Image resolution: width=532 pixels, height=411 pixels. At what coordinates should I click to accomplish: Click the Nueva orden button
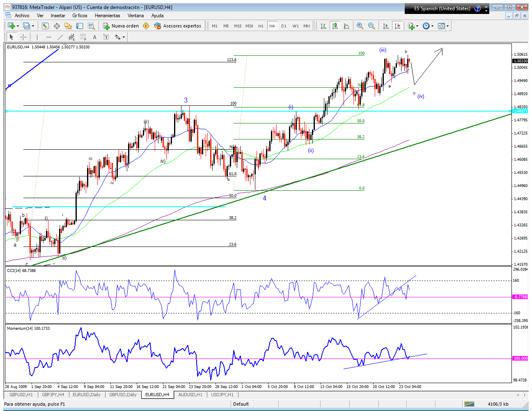(121, 26)
